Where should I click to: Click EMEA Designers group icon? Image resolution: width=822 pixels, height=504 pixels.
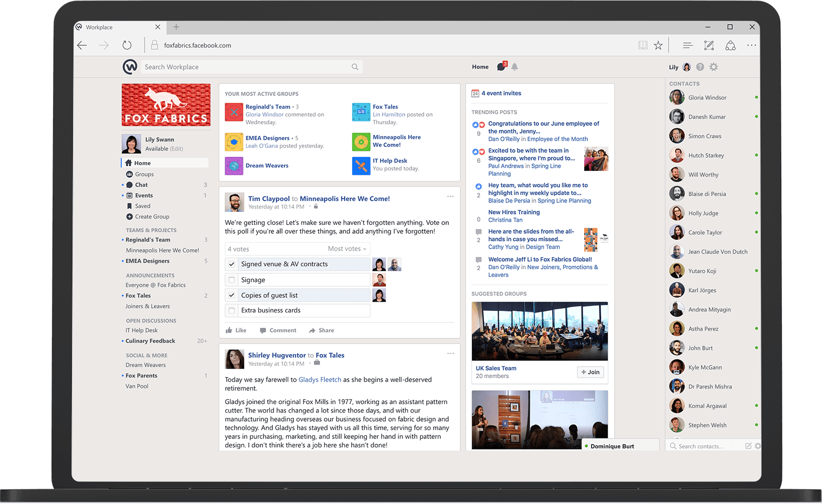(234, 142)
